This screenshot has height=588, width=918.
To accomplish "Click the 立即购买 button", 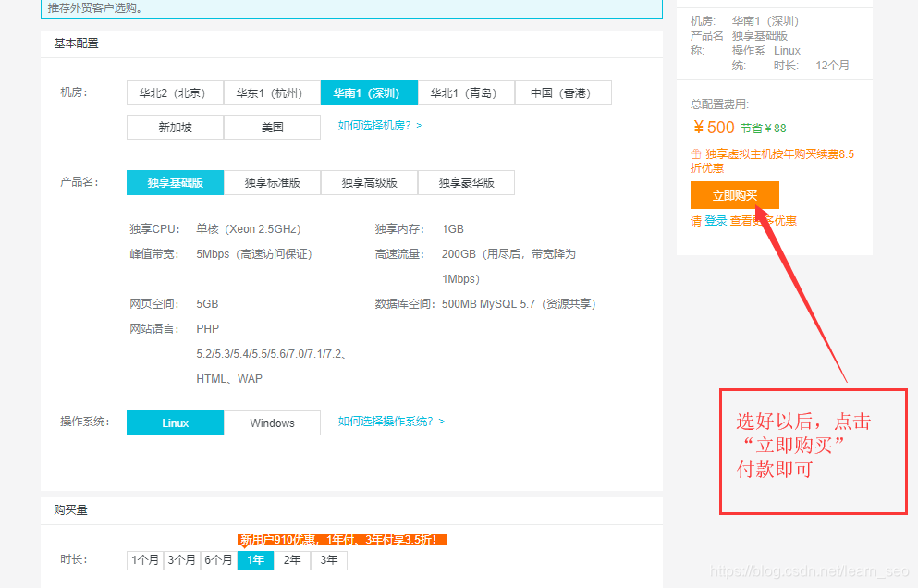I will (735, 195).
